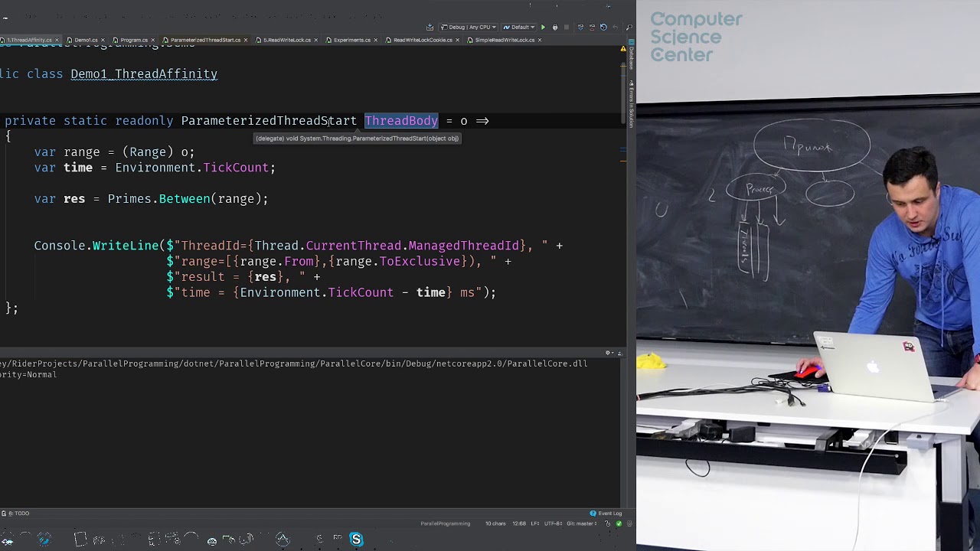Click the VCS commit icon
Screen dimensions: 980x551
click(592, 28)
